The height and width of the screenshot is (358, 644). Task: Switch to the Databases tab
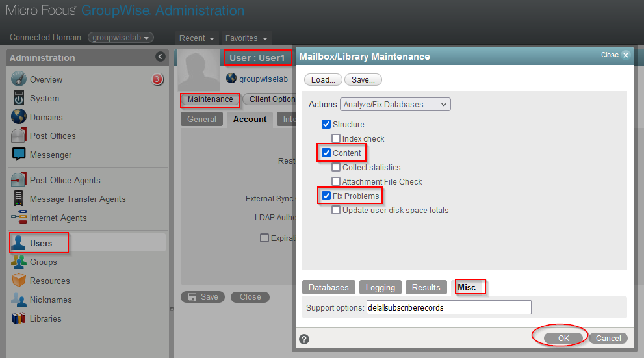click(328, 287)
